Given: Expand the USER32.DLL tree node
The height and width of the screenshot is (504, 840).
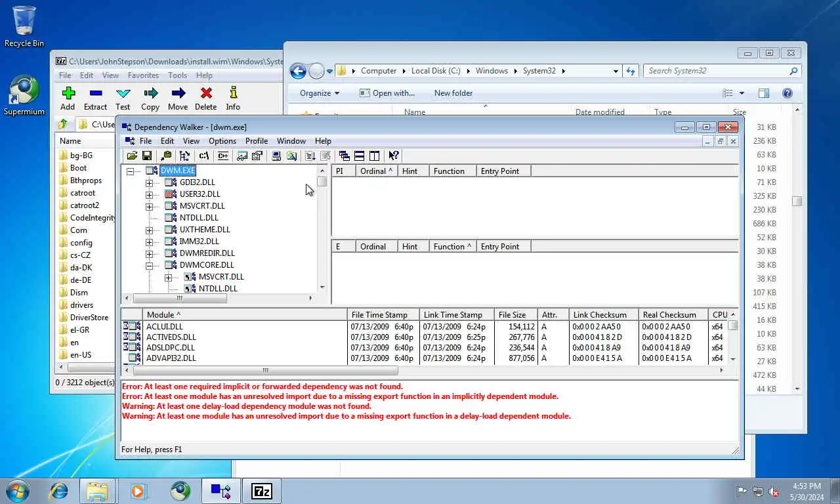Looking at the screenshot, I should coord(149,194).
